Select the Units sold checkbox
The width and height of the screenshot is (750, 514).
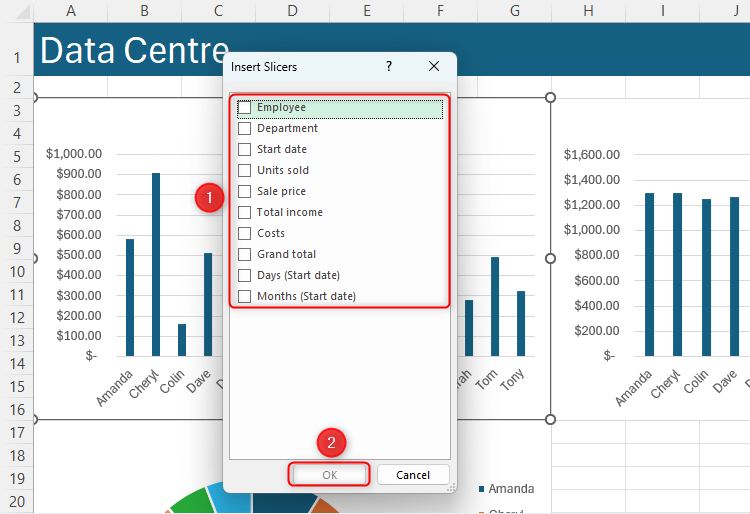click(245, 170)
